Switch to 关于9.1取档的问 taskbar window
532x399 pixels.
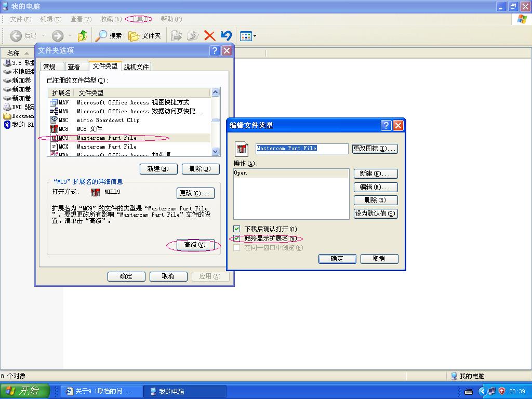(102, 391)
